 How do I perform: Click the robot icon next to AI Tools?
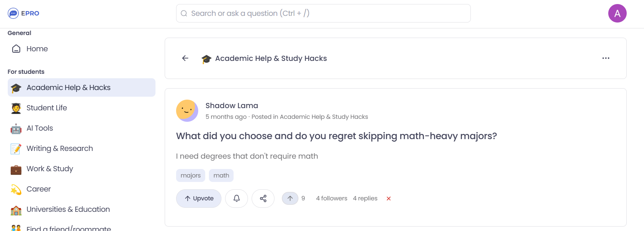[x=15, y=128]
